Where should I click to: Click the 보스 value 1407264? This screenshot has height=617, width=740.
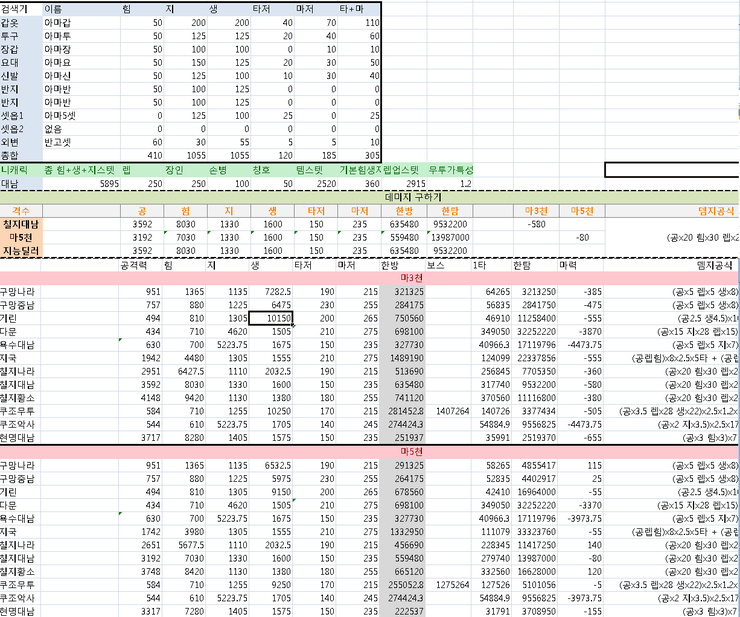pyautogui.click(x=452, y=408)
